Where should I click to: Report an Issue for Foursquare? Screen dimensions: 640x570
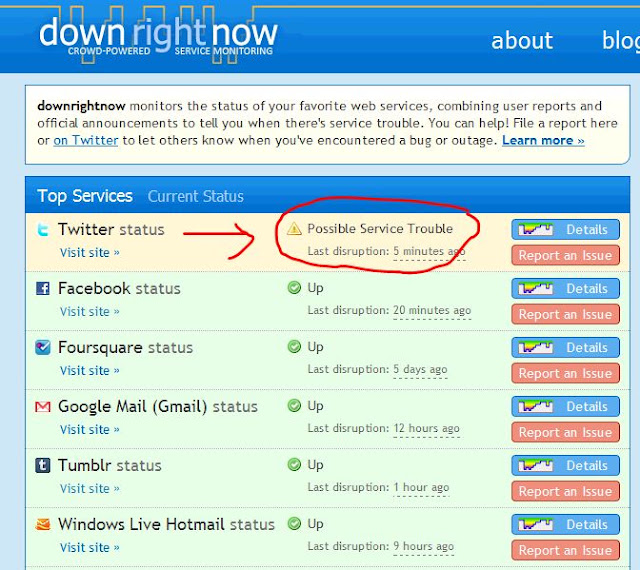(565, 373)
